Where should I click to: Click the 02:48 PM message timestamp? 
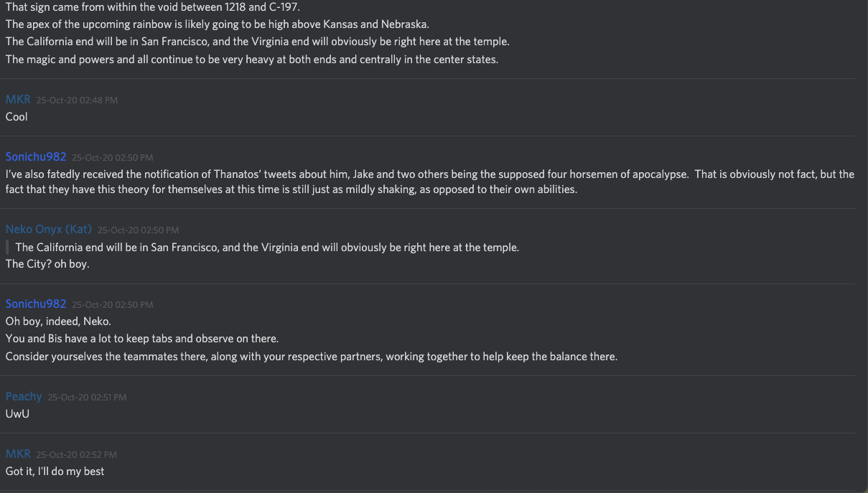click(77, 100)
